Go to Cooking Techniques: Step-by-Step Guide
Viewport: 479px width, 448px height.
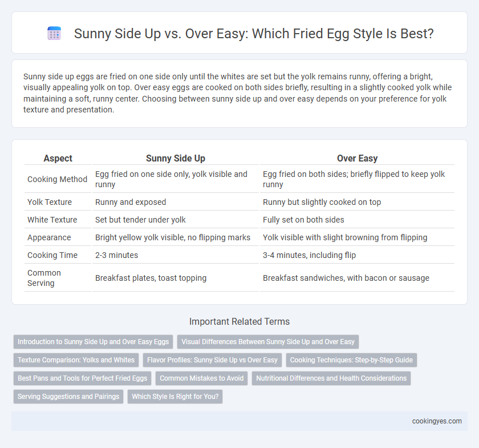coord(351,360)
